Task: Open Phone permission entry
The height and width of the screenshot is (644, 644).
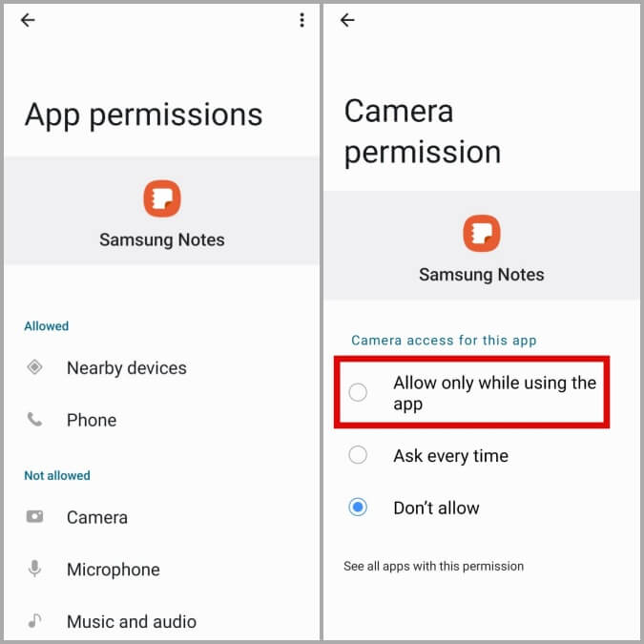Action: [x=162, y=420]
